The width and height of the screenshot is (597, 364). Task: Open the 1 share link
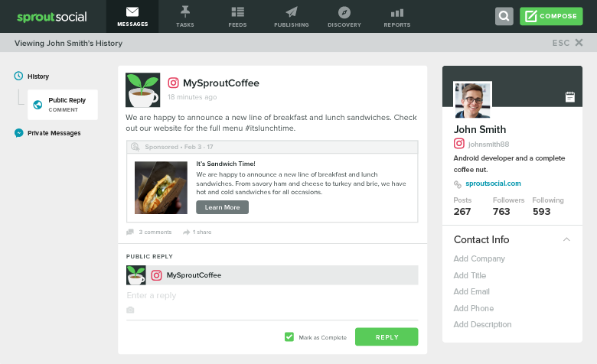[202, 232]
